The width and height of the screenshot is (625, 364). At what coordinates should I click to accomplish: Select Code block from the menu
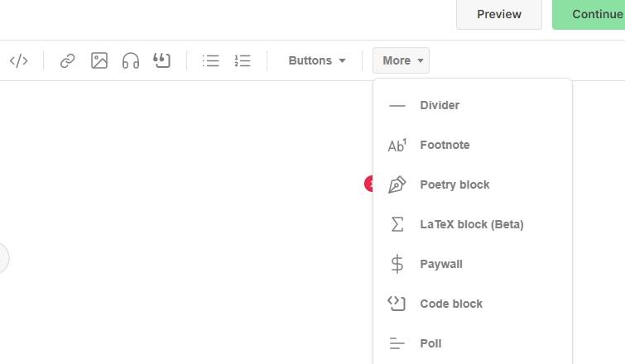(450, 304)
